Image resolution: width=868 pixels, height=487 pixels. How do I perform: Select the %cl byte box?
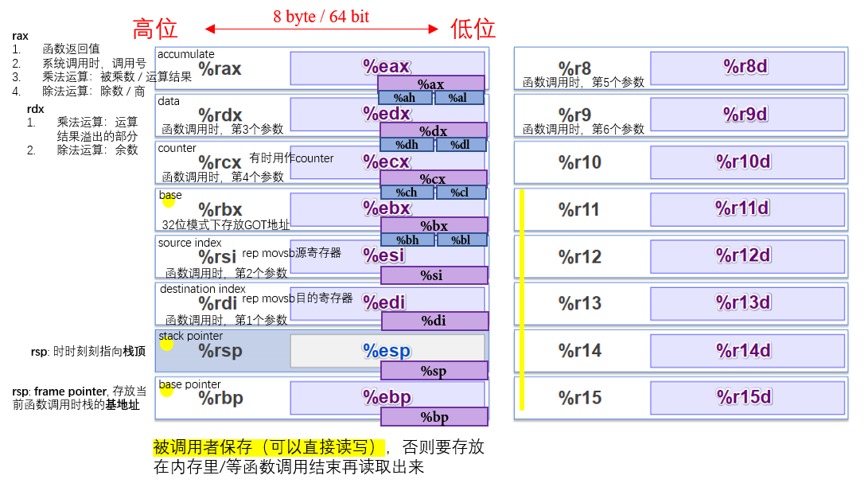tap(461, 192)
